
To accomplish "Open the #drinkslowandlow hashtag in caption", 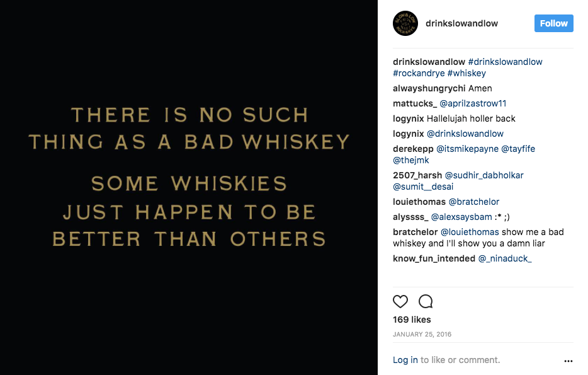I will pos(505,62).
